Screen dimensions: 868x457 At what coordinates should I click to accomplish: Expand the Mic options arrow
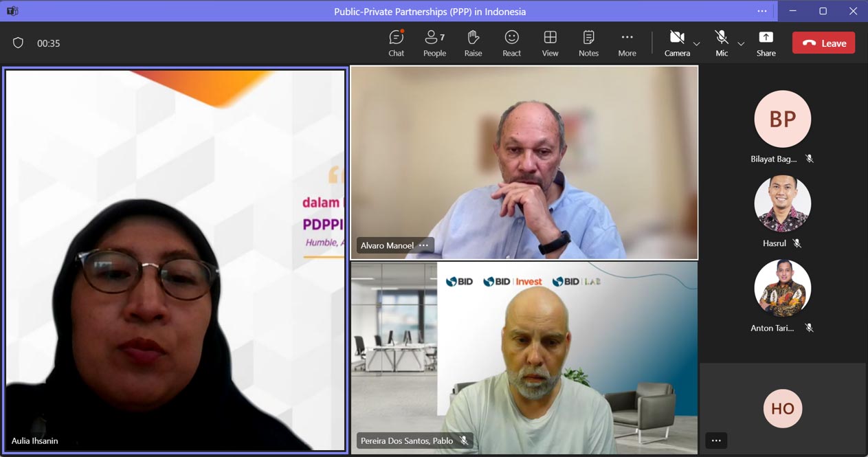pyautogui.click(x=741, y=44)
